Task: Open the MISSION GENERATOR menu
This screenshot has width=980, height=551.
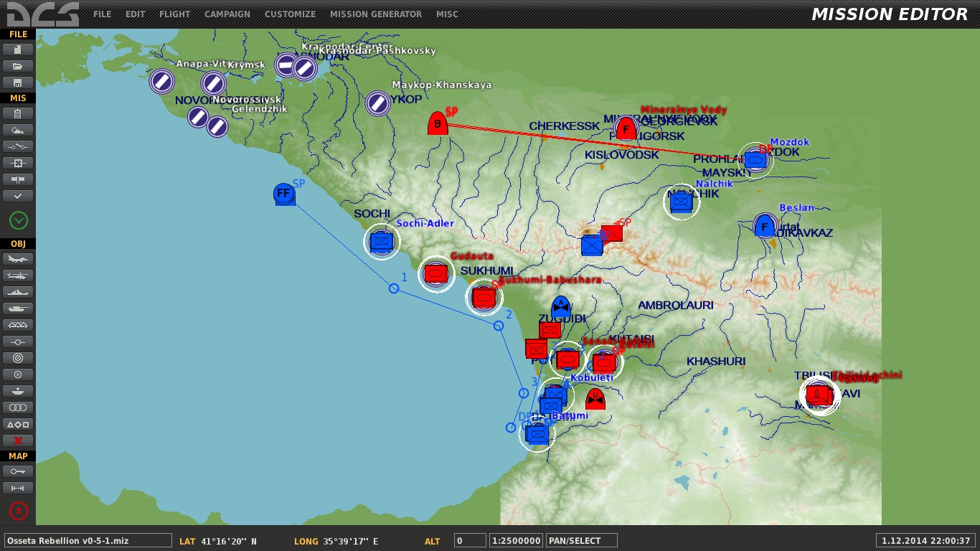Action: click(376, 14)
